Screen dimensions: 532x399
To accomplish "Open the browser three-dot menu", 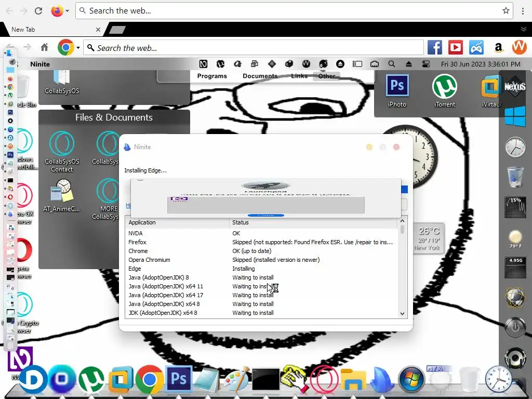I will 523,11.
